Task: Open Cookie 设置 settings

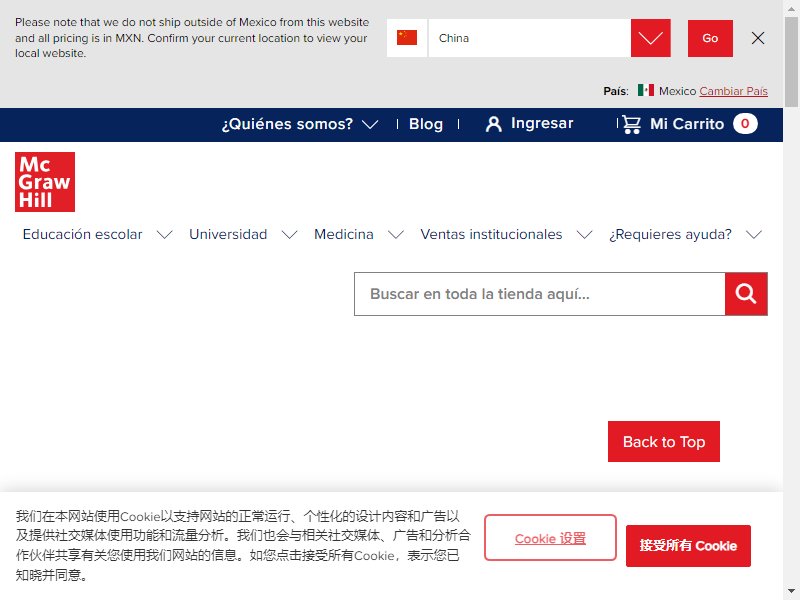Action: (x=551, y=538)
